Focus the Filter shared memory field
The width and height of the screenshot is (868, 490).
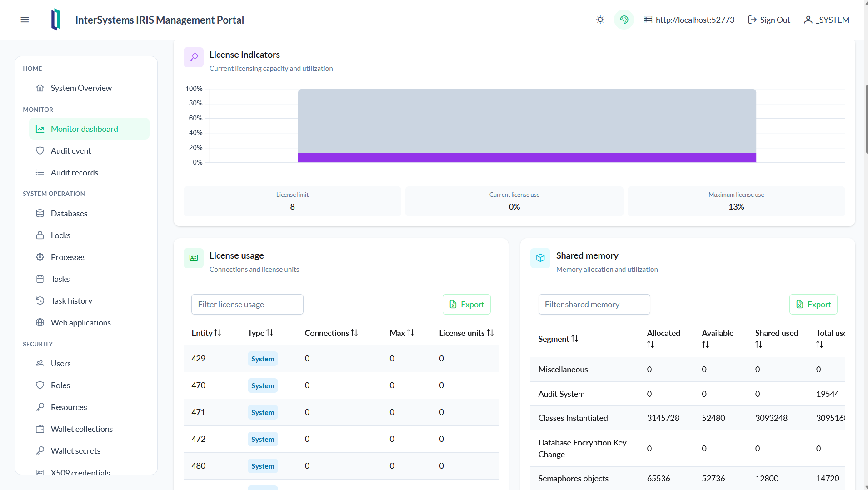click(594, 304)
